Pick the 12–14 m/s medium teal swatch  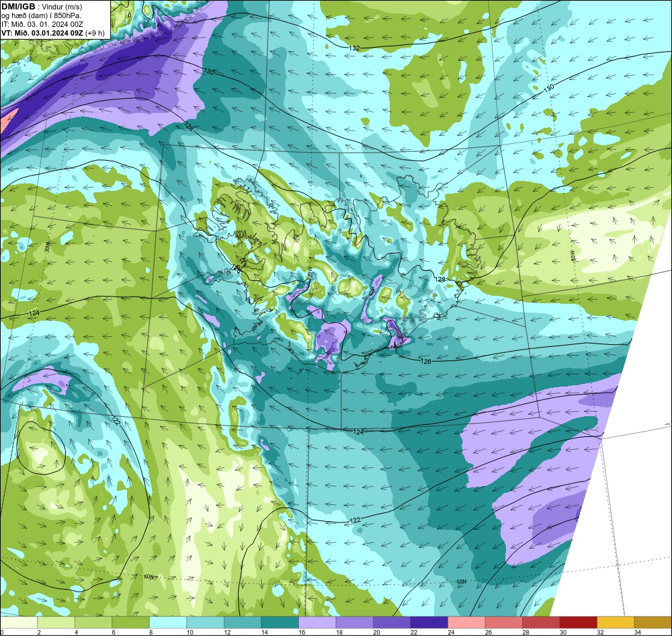pos(243,623)
